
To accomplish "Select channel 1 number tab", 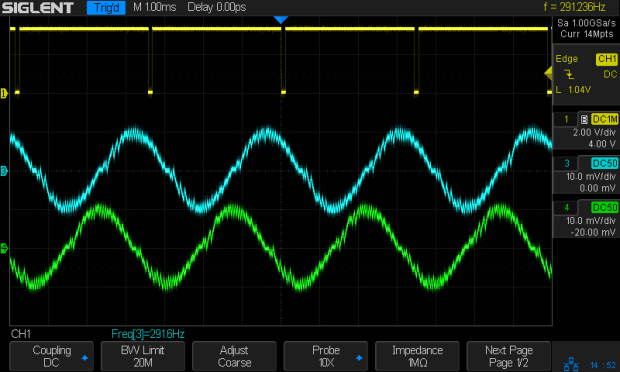I will point(566,119).
